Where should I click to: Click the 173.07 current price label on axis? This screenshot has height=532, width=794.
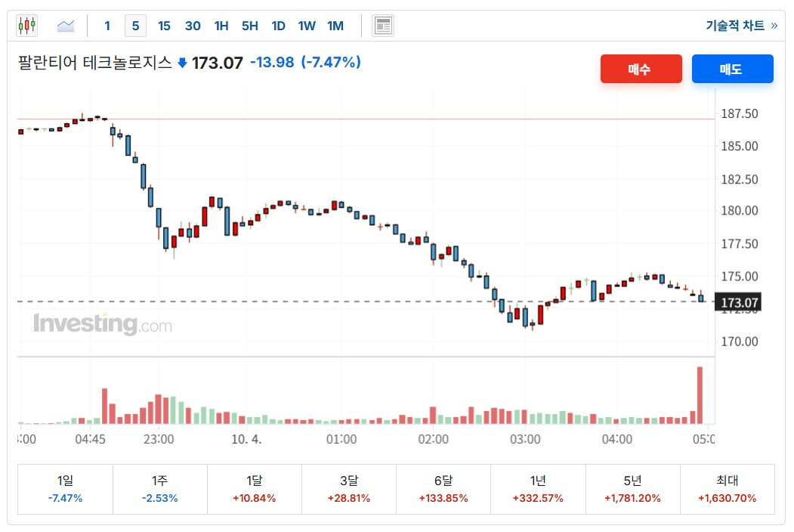[x=739, y=304]
